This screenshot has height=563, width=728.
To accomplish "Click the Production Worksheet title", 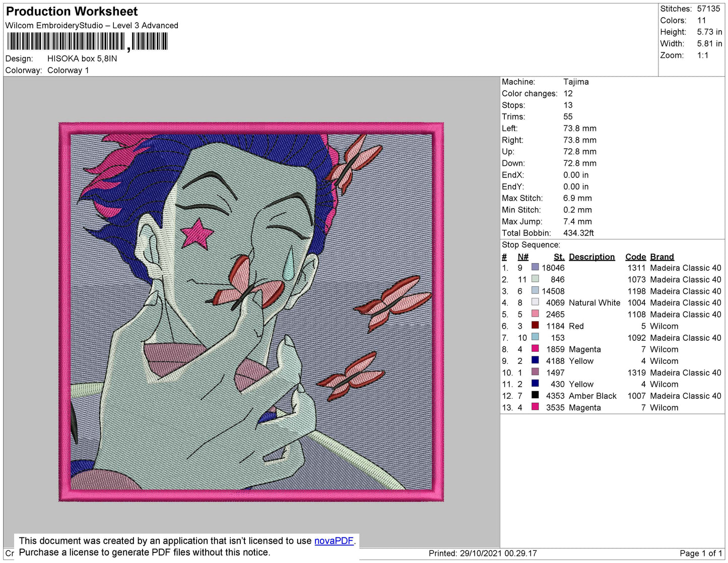I will point(72,12).
